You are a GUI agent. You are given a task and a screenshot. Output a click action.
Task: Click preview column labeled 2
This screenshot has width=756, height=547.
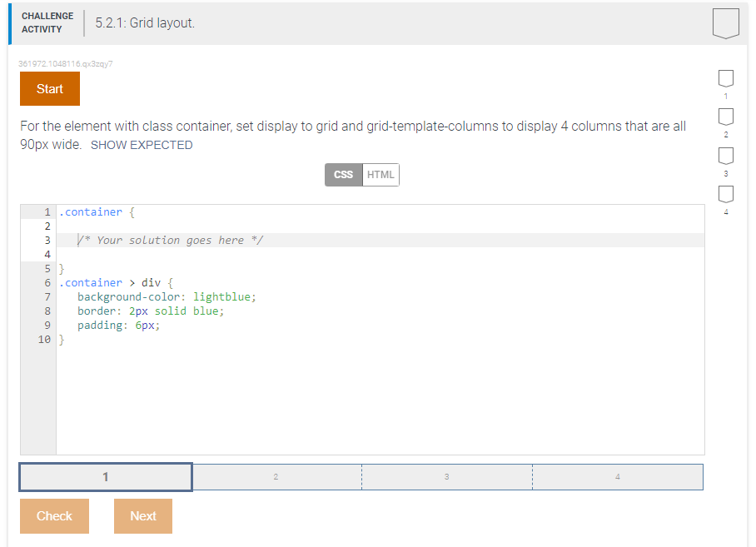[x=276, y=476]
